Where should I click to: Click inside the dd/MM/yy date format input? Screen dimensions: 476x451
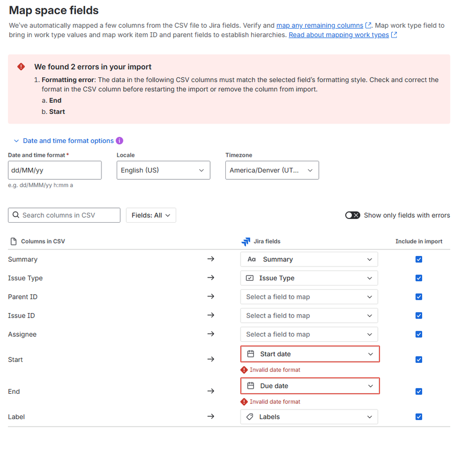[x=54, y=170]
